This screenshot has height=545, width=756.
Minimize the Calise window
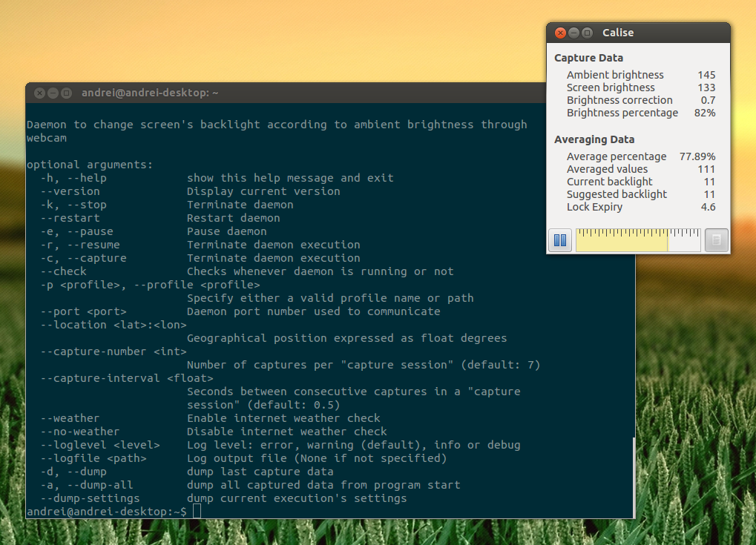pyautogui.click(x=573, y=33)
